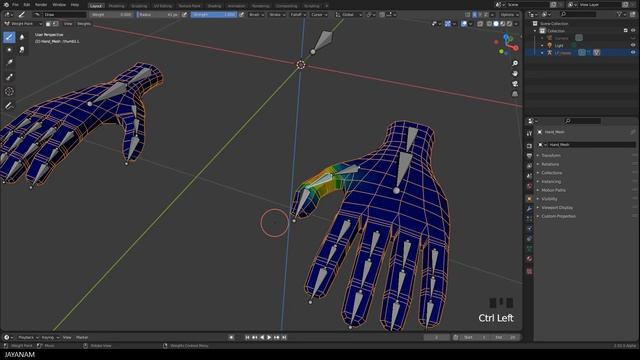
Task: Select solid viewport shading mode
Action: tap(496, 24)
